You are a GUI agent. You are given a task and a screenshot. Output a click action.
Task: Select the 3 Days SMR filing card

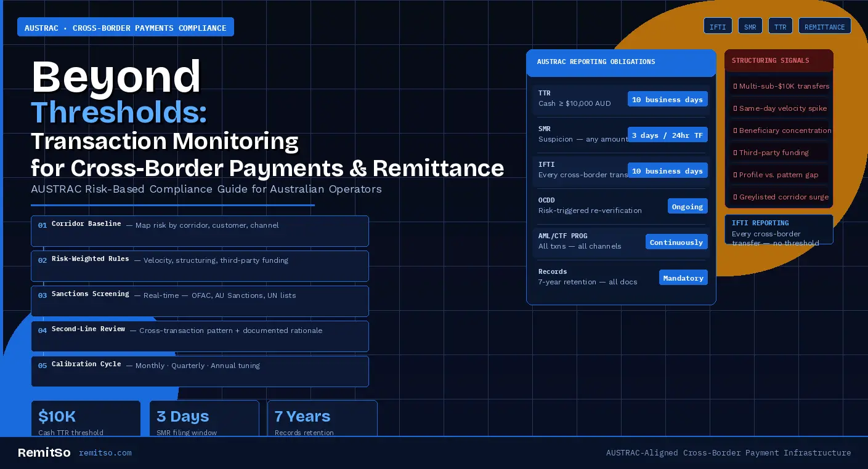pos(204,419)
